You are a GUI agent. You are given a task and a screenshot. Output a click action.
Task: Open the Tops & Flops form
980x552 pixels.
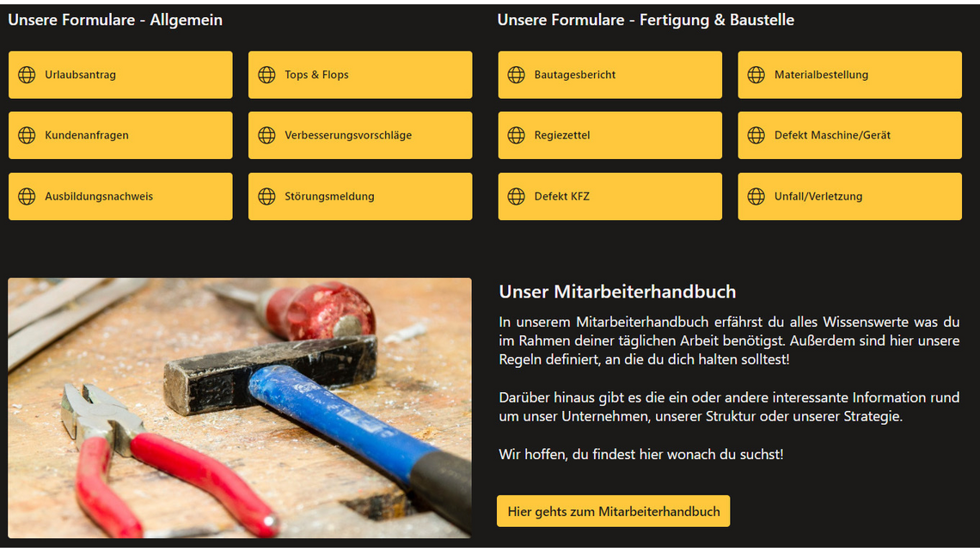coord(360,75)
